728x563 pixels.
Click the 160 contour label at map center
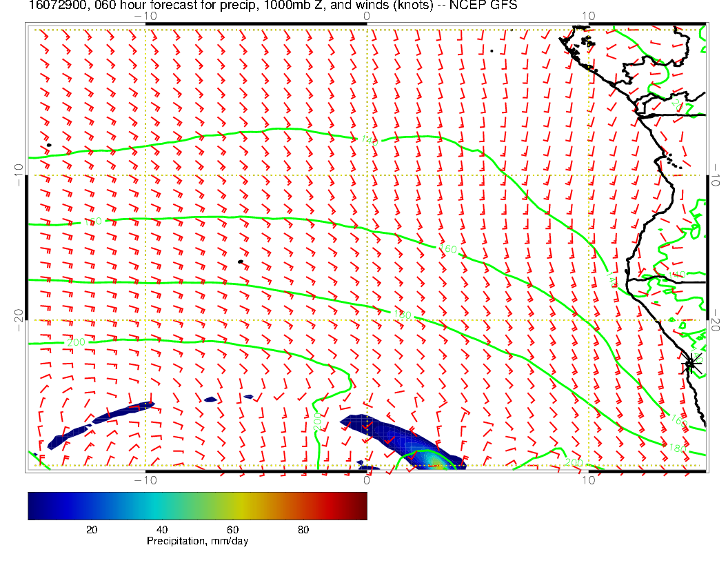coord(447,248)
